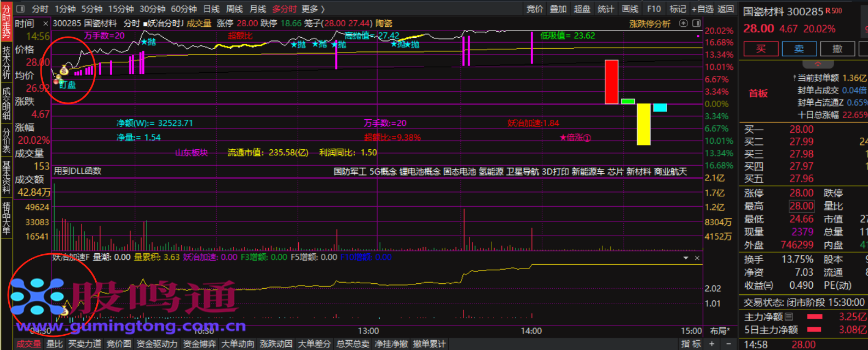Expand the red chevron below the buy/sell buttons
868x350 pixels.
(x=802, y=64)
